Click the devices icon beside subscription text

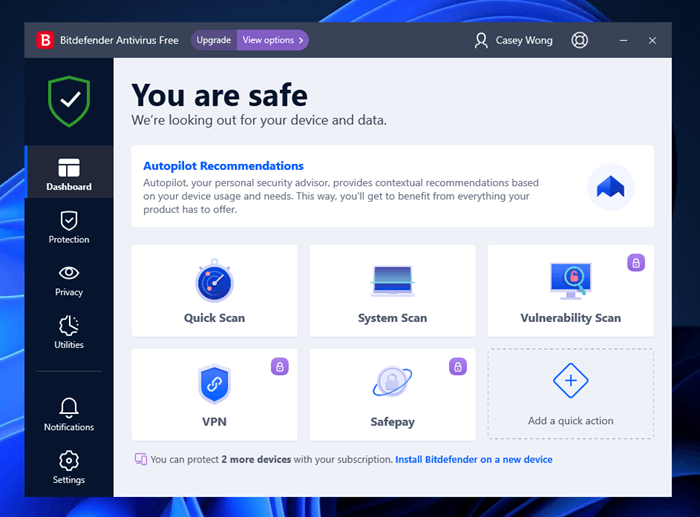(141, 459)
